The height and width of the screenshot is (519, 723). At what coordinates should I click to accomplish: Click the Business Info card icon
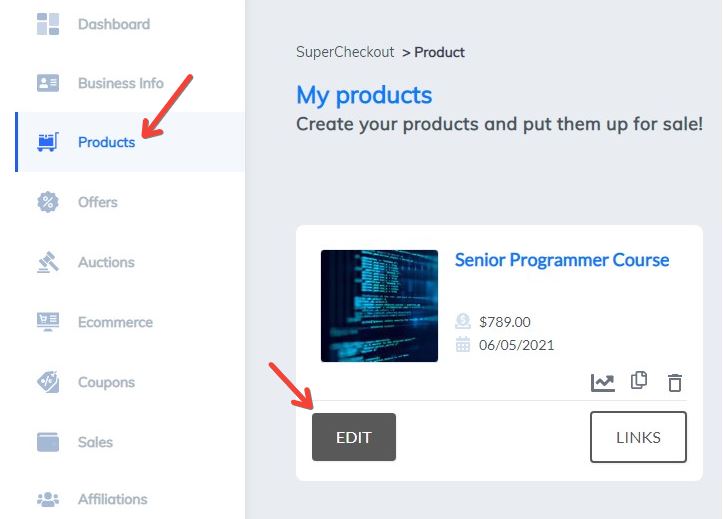[48, 83]
